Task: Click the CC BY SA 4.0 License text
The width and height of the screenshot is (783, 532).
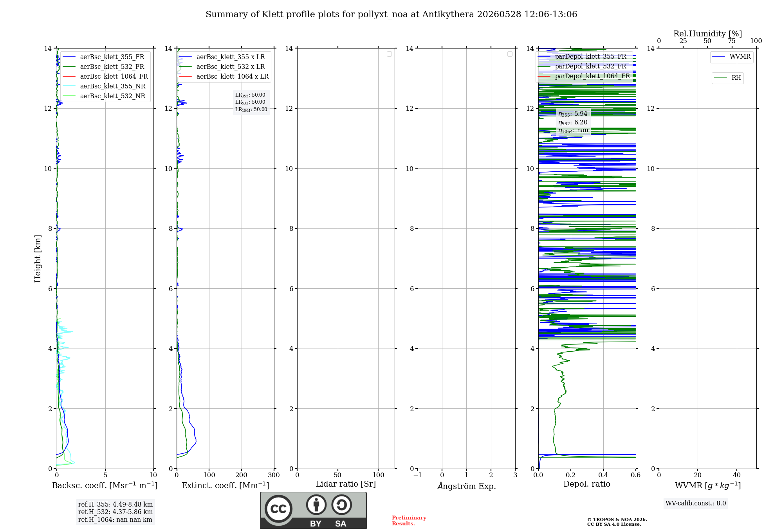Action: coord(614,525)
